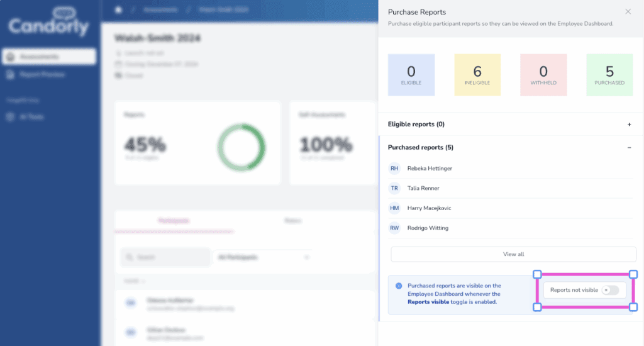The image size is (644, 346).
Task: Click the participant Search field
Action: tap(165, 257)
